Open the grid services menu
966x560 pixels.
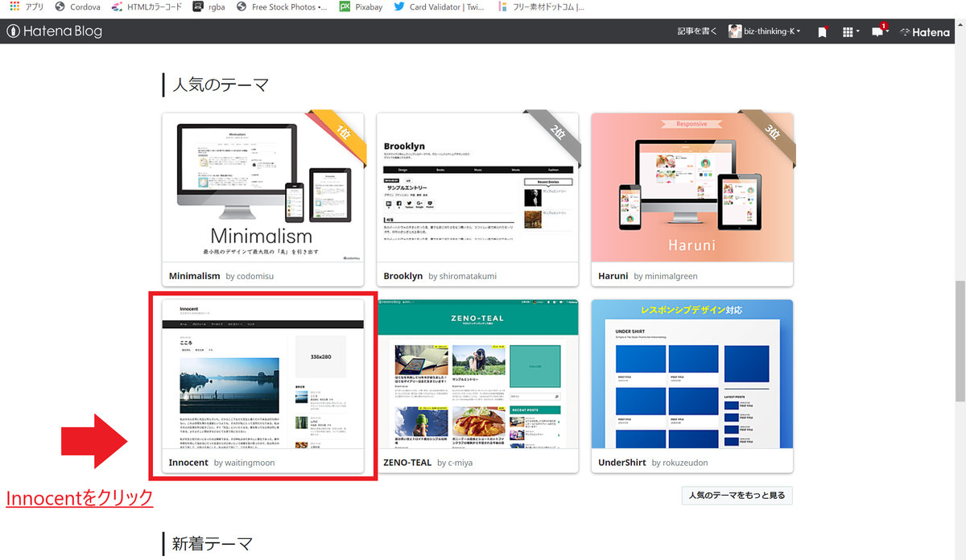850,31
